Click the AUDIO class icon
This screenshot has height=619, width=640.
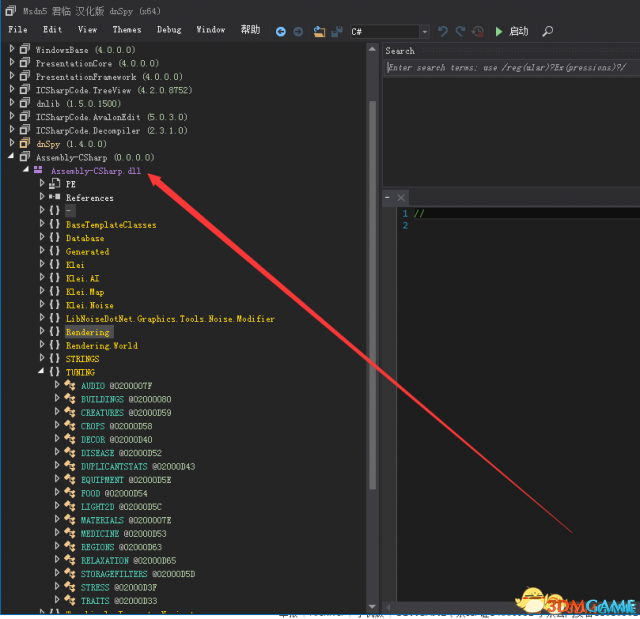pyautogui.click(x=70, y=385)
